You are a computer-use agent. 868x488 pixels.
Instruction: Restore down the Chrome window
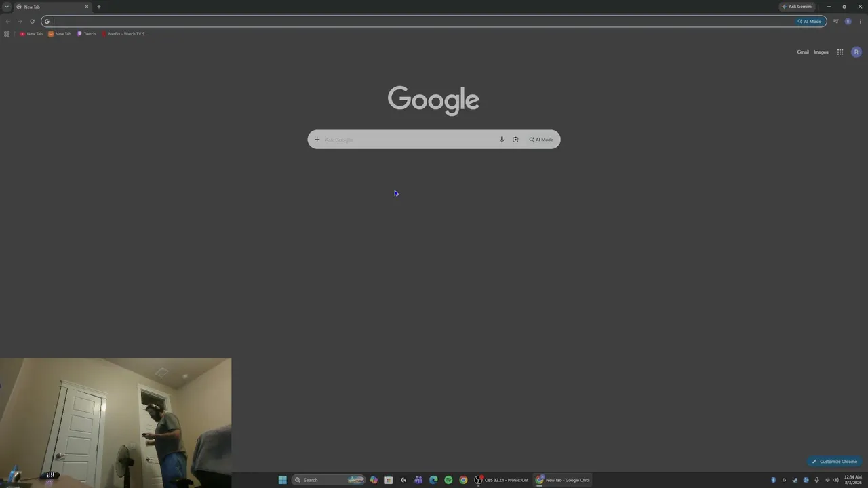pyautogui.click(x=844, y=7)
